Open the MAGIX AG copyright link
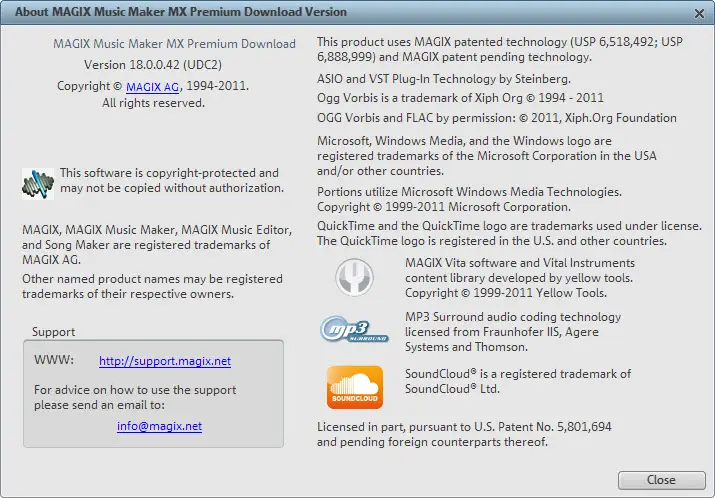The image size is (715, 498). pos(152,87)
